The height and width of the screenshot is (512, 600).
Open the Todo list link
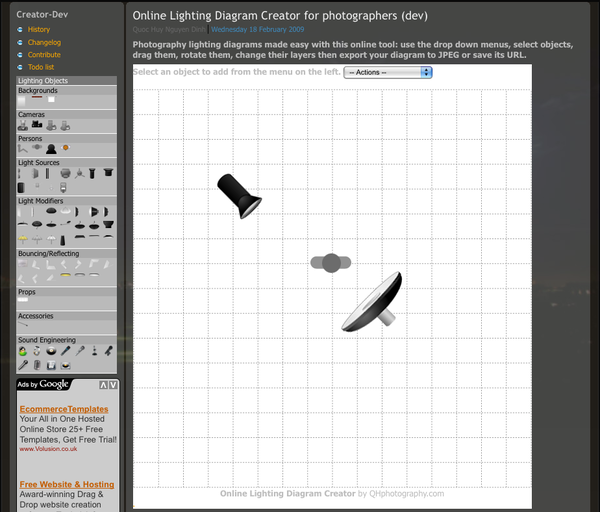click(x=41, y=67)
